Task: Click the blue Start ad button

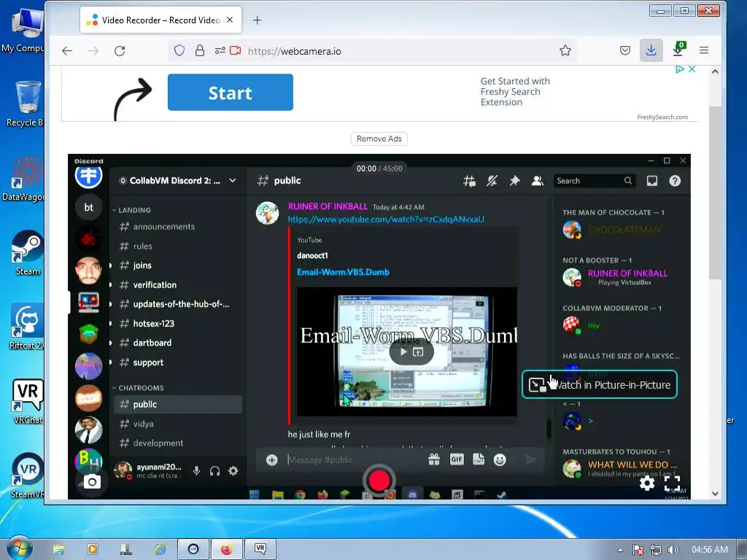Action: coord(230,93)
